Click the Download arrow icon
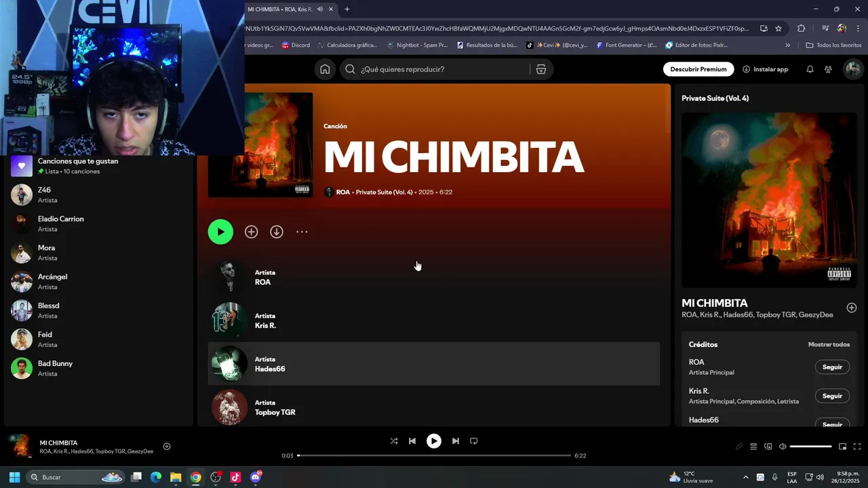Viewport: 868px width, 488px height. [277, 232]
